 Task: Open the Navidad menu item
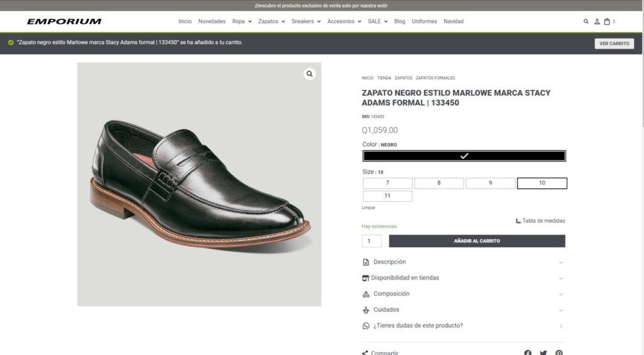tap(453, 21)
